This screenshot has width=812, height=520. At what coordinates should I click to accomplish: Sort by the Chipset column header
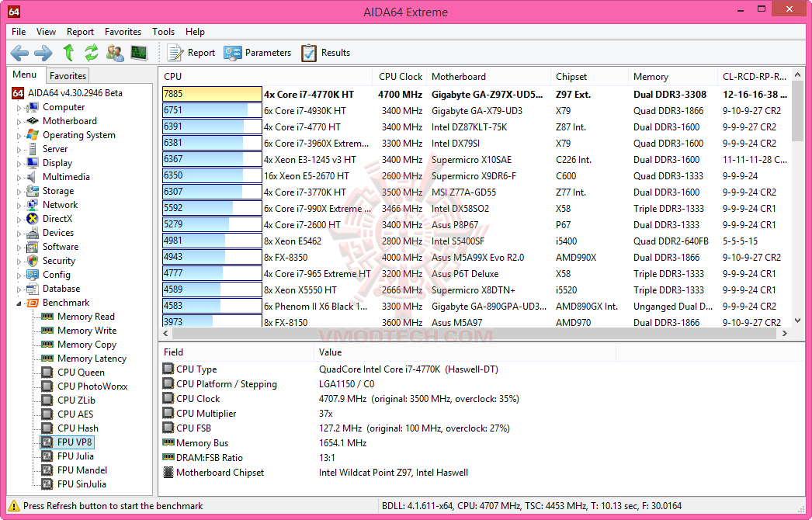coord(589,77)
